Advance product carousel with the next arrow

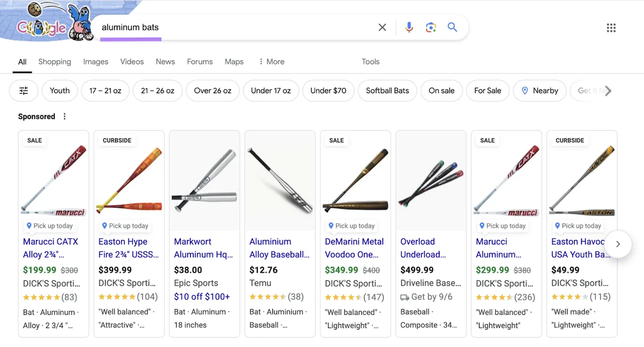618,244
